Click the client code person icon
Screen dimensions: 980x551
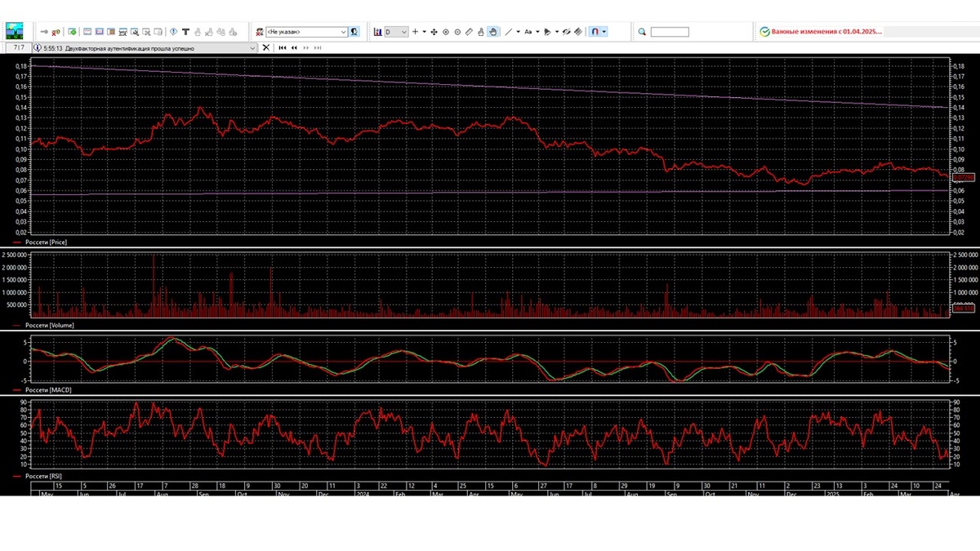pos(259,32)
